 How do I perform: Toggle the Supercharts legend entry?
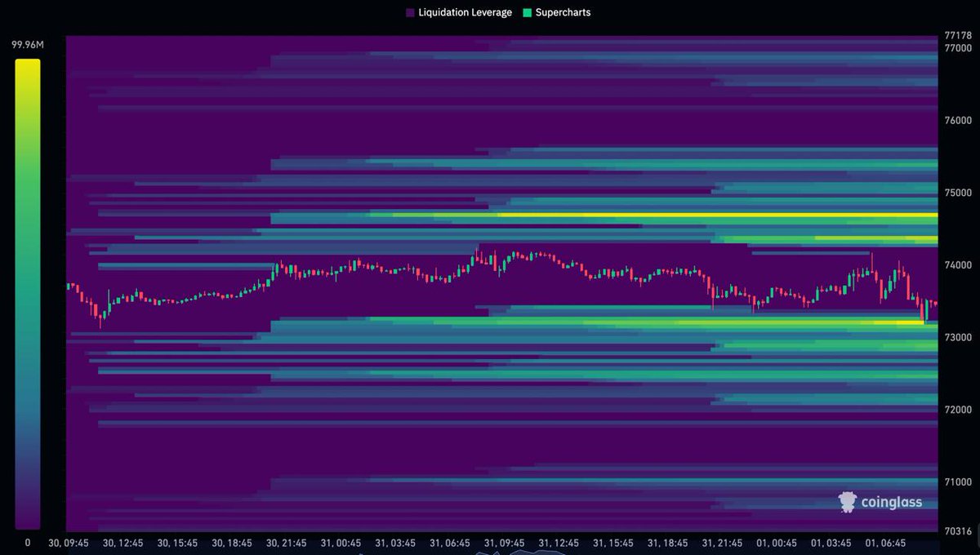[556, 12]
